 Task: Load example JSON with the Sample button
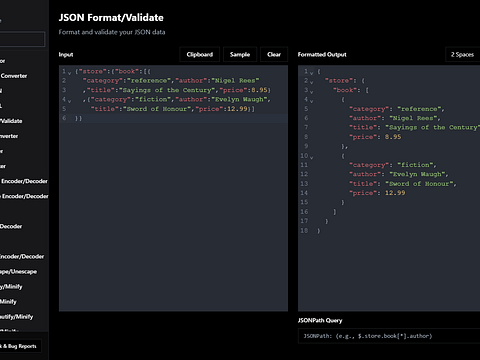click(x=240, y=55)
